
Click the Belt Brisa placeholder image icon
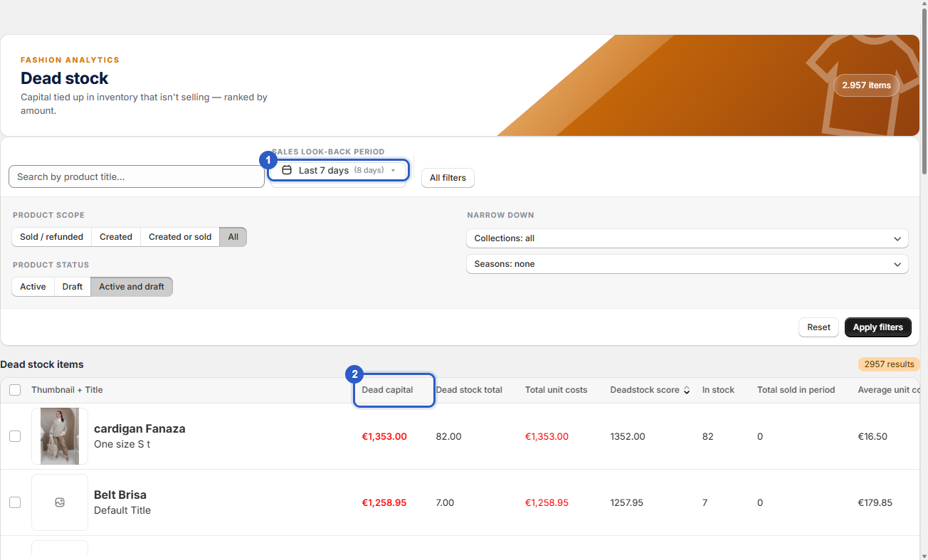click(x=60, y=502)
